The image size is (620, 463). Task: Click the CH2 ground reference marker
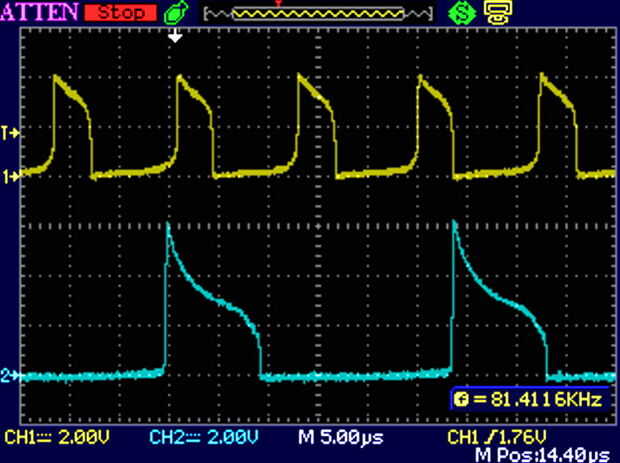pyautogui.click(x=11, y=375)
